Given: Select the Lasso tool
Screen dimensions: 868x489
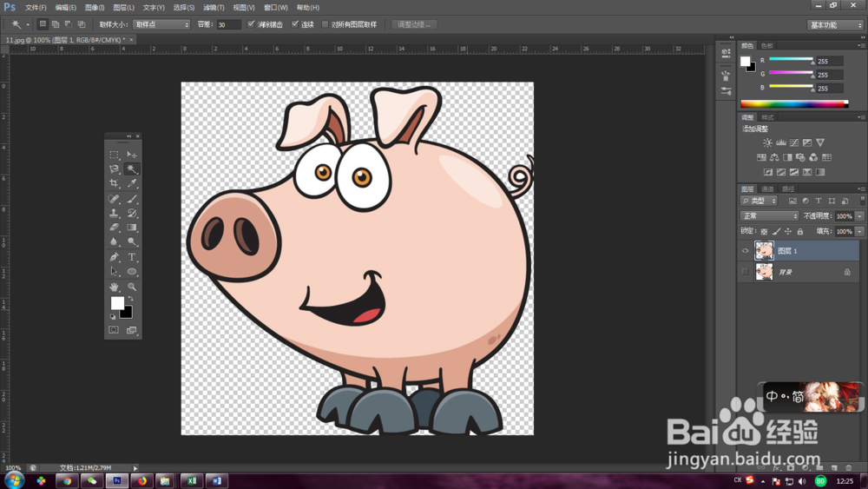Looking at the screenshot, I should pos(114,169).
